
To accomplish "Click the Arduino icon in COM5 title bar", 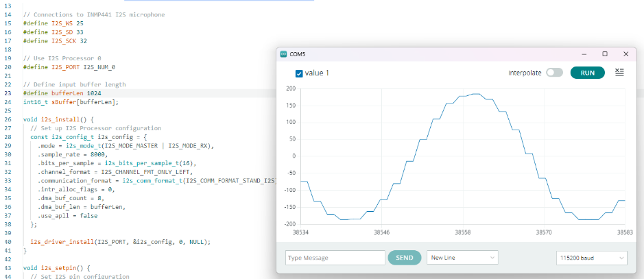I will (x=284, y=54).
